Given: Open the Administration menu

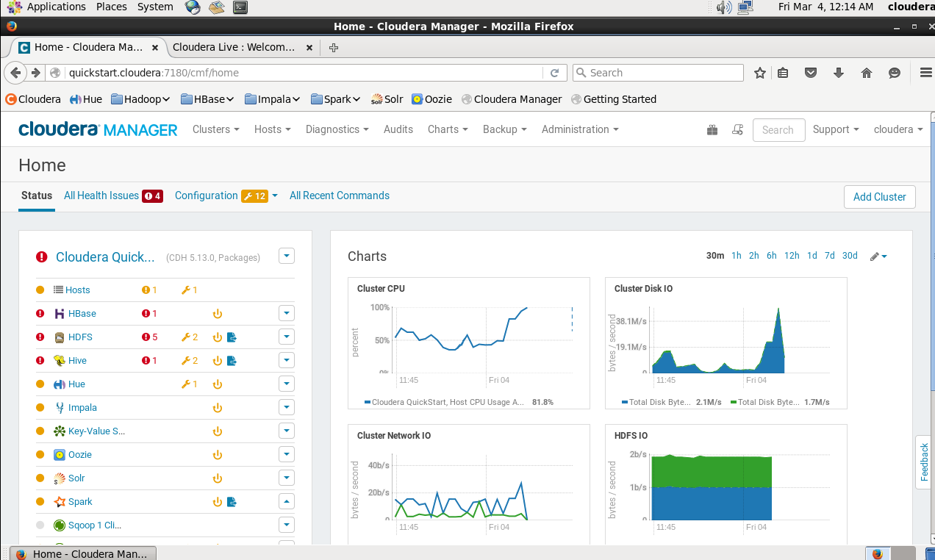Looking at the screenshot, I should 580,129.
